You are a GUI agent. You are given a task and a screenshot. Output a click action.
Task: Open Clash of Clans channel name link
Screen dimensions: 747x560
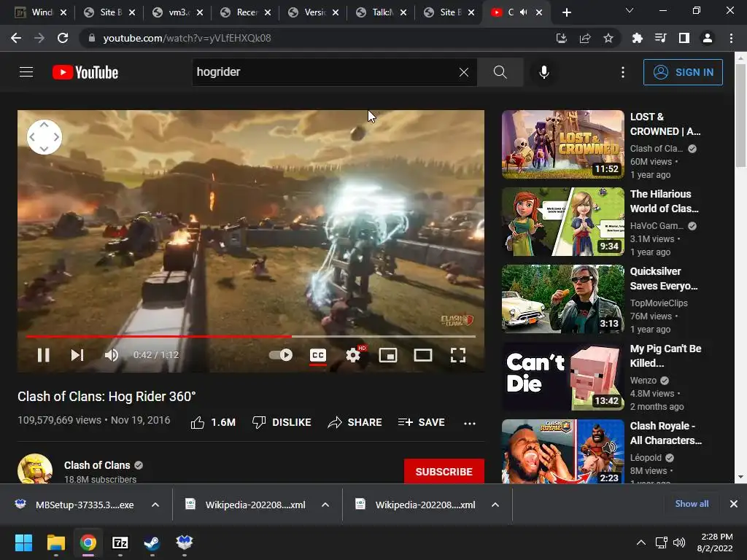pyautogui.click(x=97, y=465)
